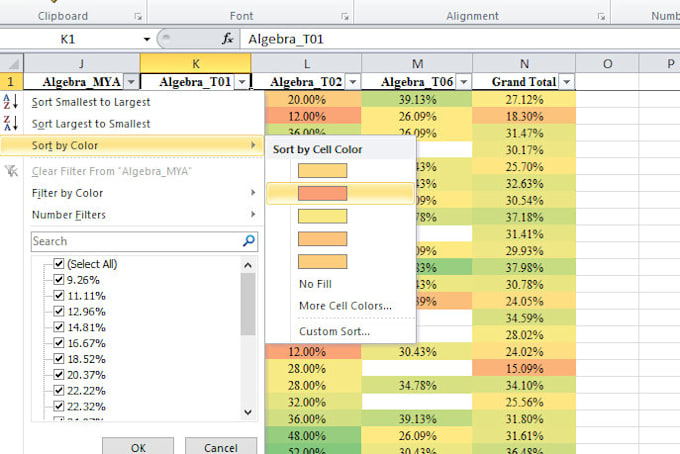680x454 pixels.
Task: Select the Algebra_T06 34.78% cell
Action: point(417,385)
